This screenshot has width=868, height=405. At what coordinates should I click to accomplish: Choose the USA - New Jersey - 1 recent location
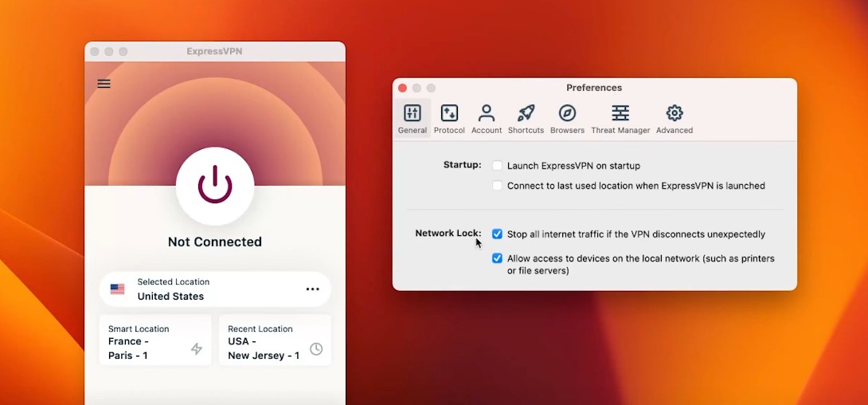pyautogui.click(x=275, y=340)
